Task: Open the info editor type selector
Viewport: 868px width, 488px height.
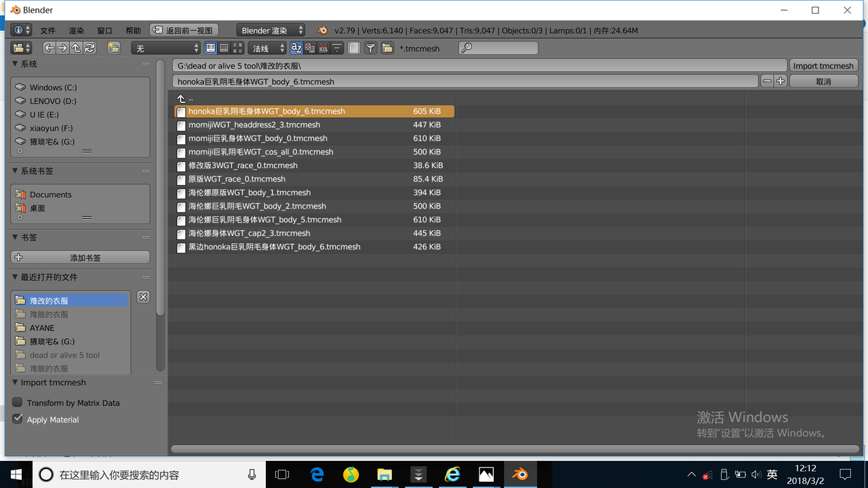Action: [21, 30]
